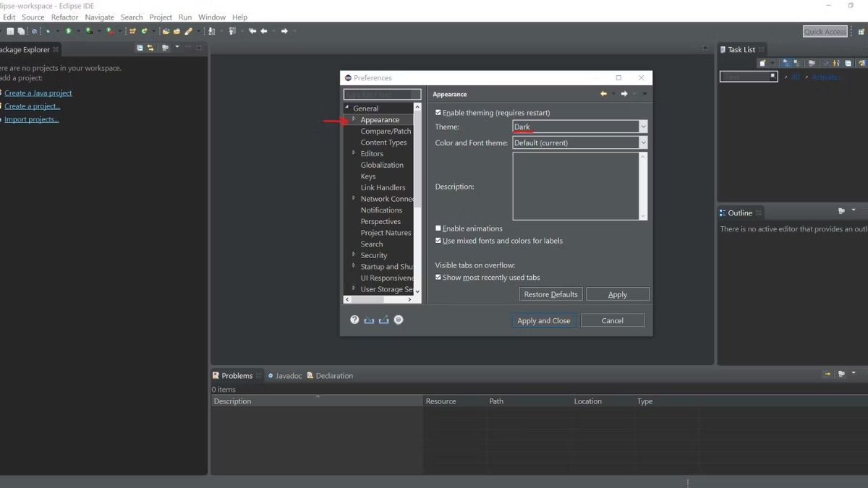The height and width of the screenshot is (488, 868).
Task: Click the help question mark in Preferences
Action: point(354,320)
